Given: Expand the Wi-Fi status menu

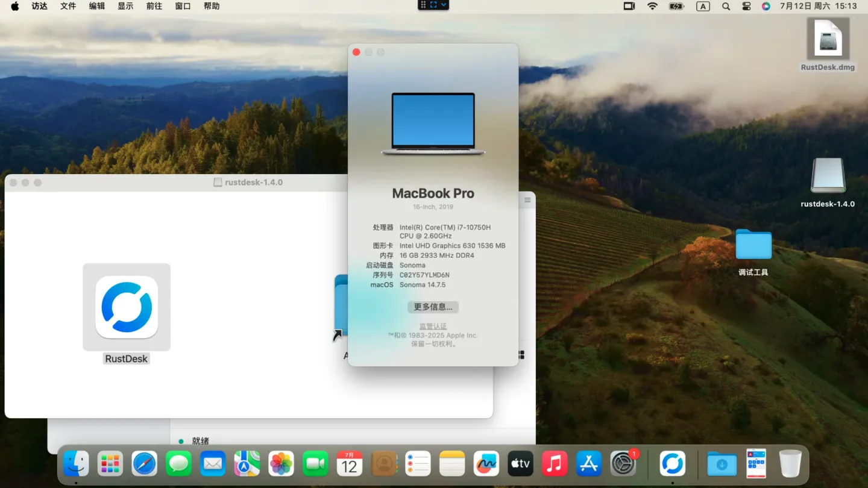Looking at the screenshot, I should point(652,6).
